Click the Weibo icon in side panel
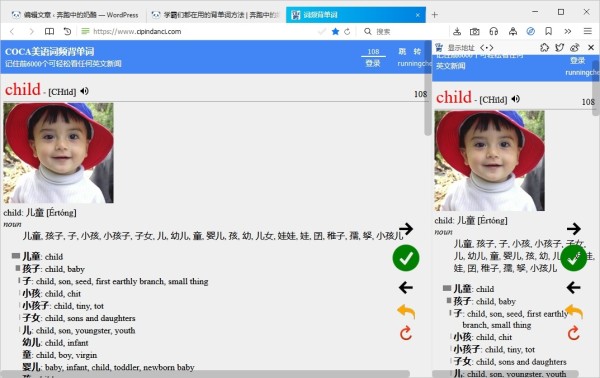 pos(574,47)
